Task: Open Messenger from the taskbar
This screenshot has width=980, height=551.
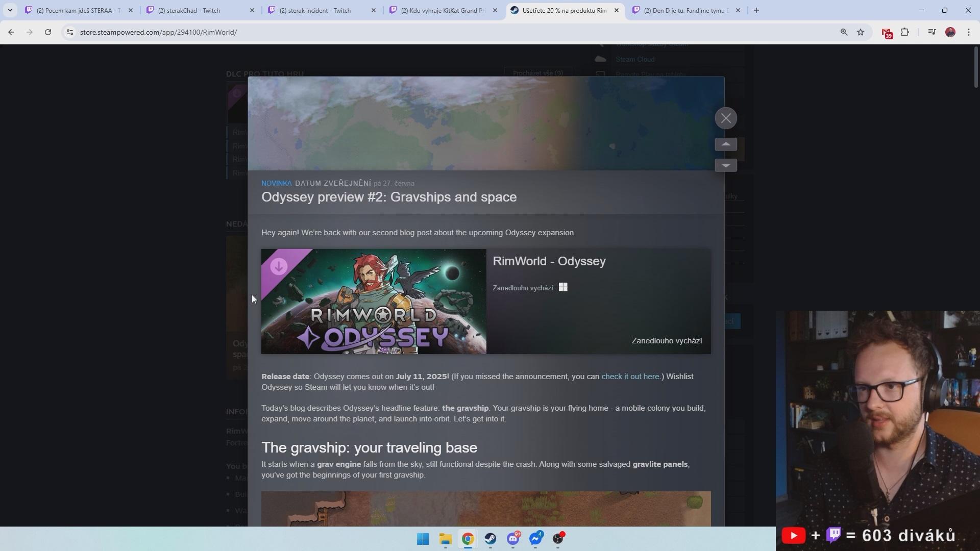Action: [535, 539]
